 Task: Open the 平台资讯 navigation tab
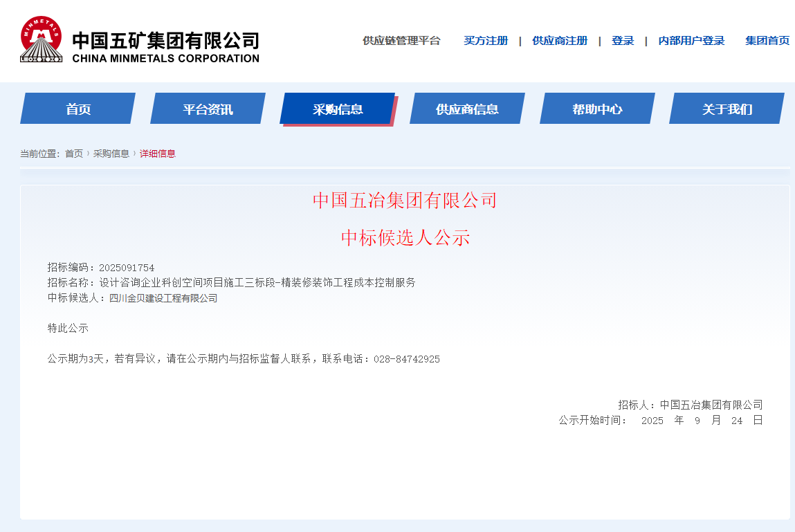click(x=208, y=109)
